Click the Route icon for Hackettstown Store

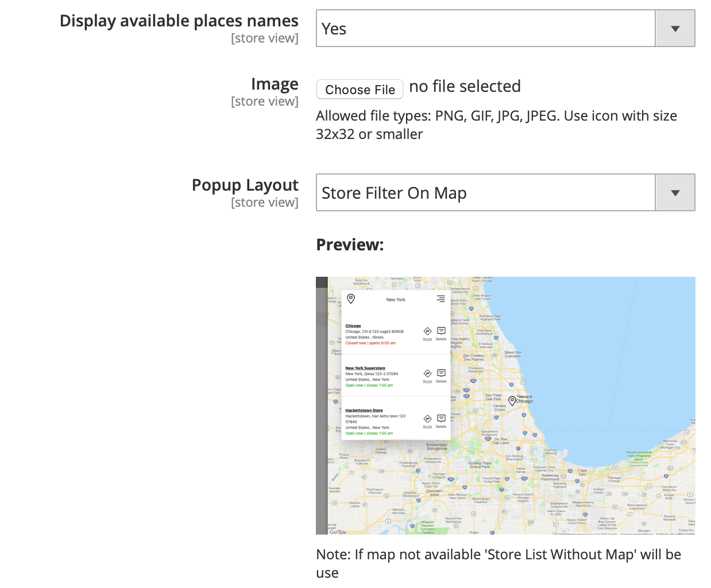(427, 419)
